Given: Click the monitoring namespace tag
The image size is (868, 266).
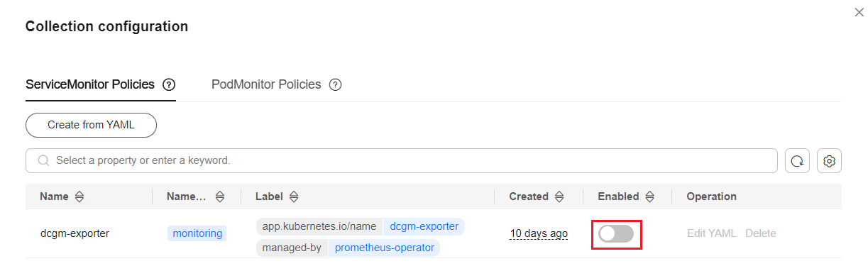Looking at the screenshot, I should pyautogui.click(x=197, y=233).
